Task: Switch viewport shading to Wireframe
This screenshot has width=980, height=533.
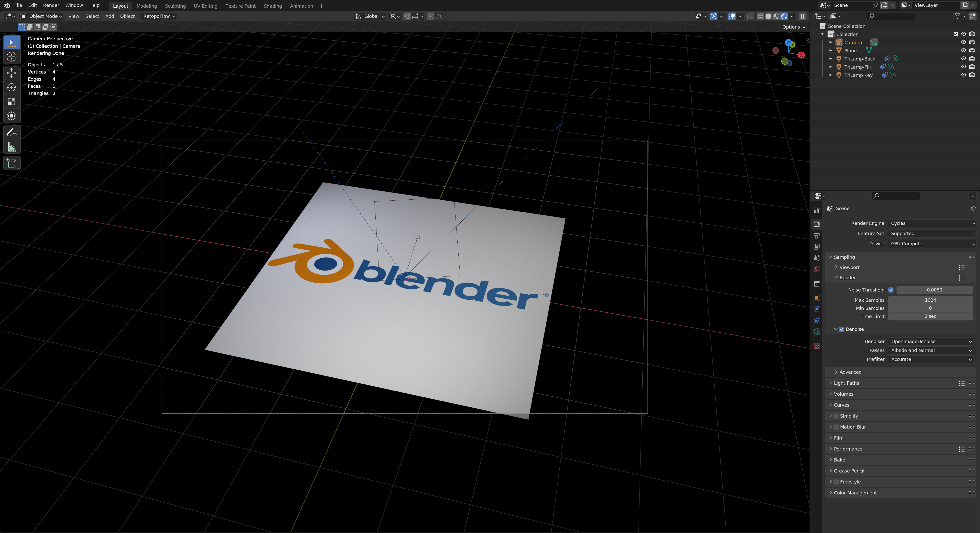Action: [x=760, y=16]
